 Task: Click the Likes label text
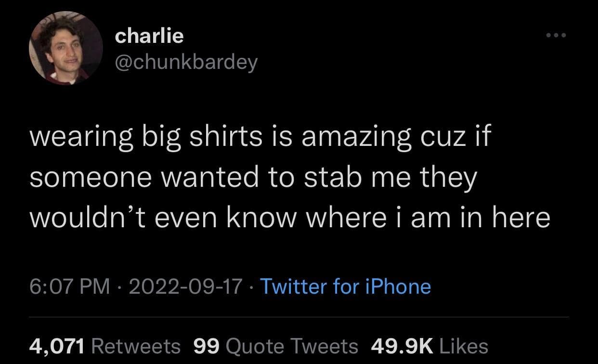point(464,346)
